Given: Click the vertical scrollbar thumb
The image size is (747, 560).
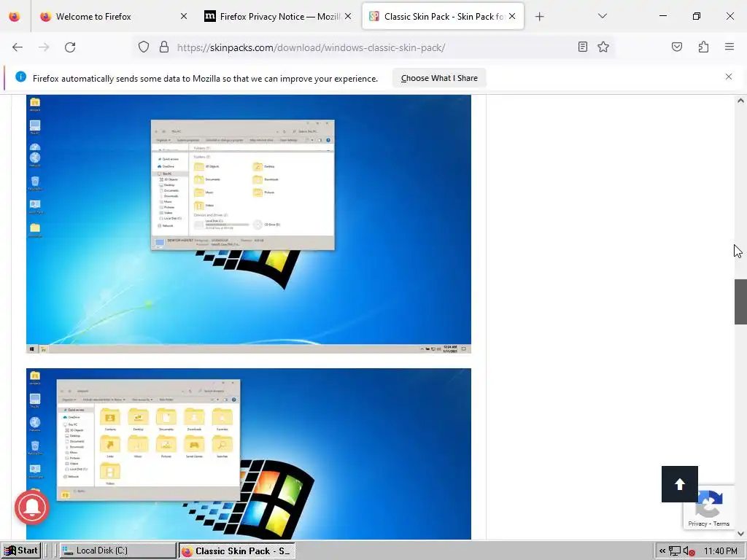Looking at the screenshot, I should 740,302.
